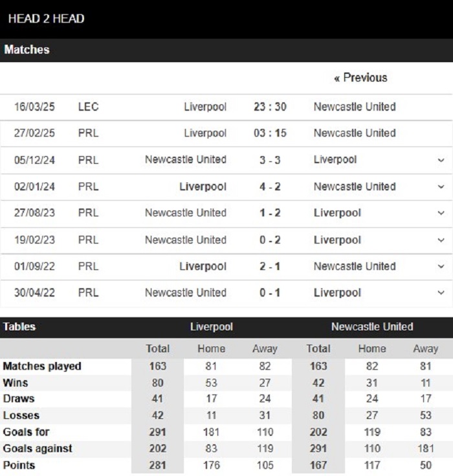Open the LEC competition label
Viewport: 453px width, 476px height.
(x=88, y=107)
